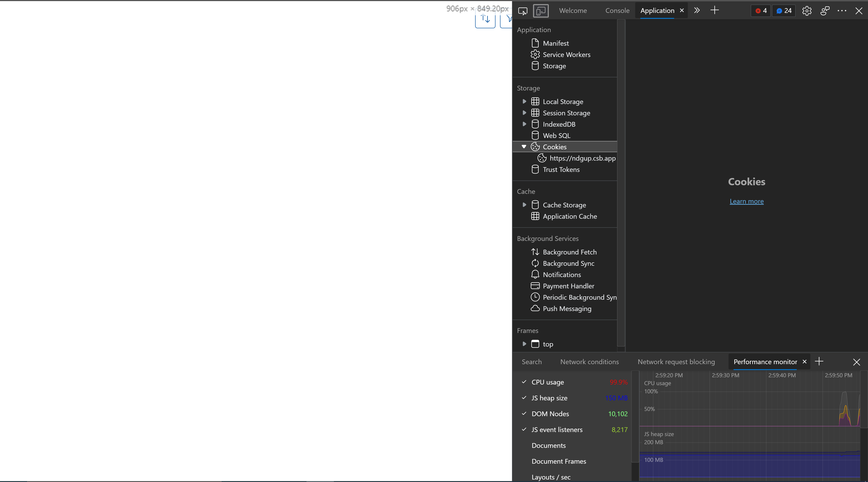Screen dimensions: 868x482
Task: View the issues counter showing 24
Action: coord(783,11)
